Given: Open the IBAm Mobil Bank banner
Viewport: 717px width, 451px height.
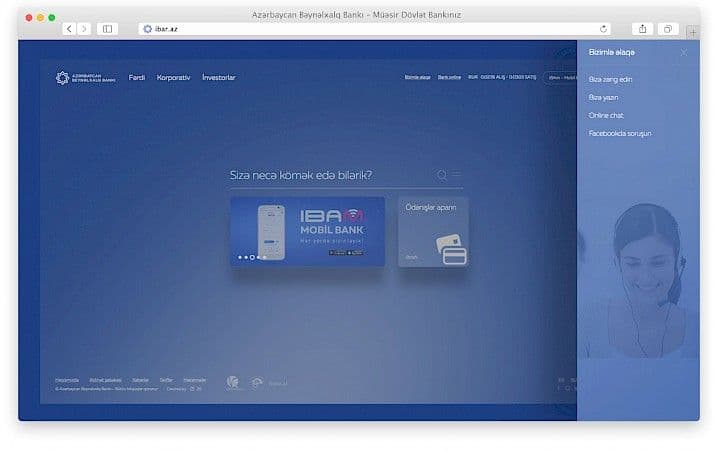Looking at the screenshot, I should pyautogui.click(x=307, y=231).
